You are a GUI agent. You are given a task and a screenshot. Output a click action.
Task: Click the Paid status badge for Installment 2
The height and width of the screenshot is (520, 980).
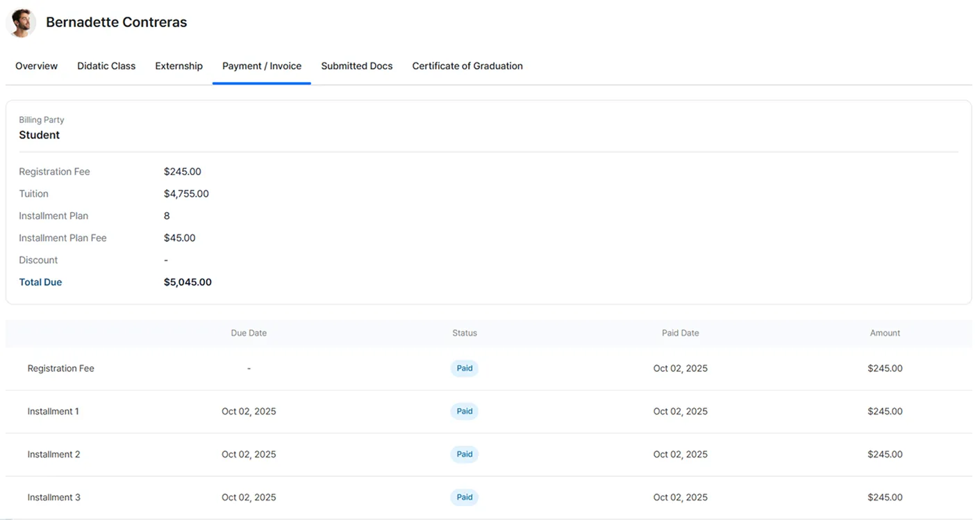coord(464,455)
